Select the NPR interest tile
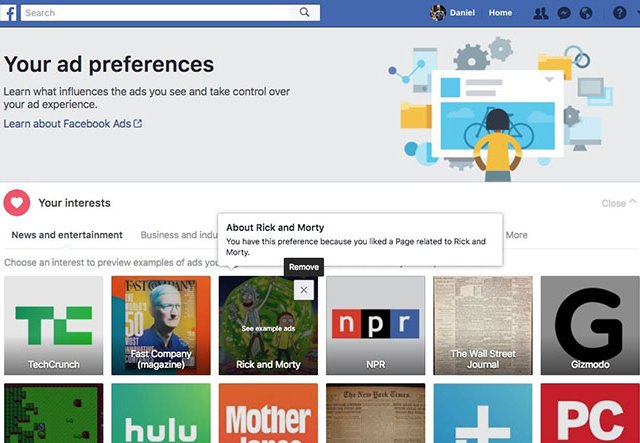Image resolution: width=640 pixels, height=443 pixels. tap(376, 325)
